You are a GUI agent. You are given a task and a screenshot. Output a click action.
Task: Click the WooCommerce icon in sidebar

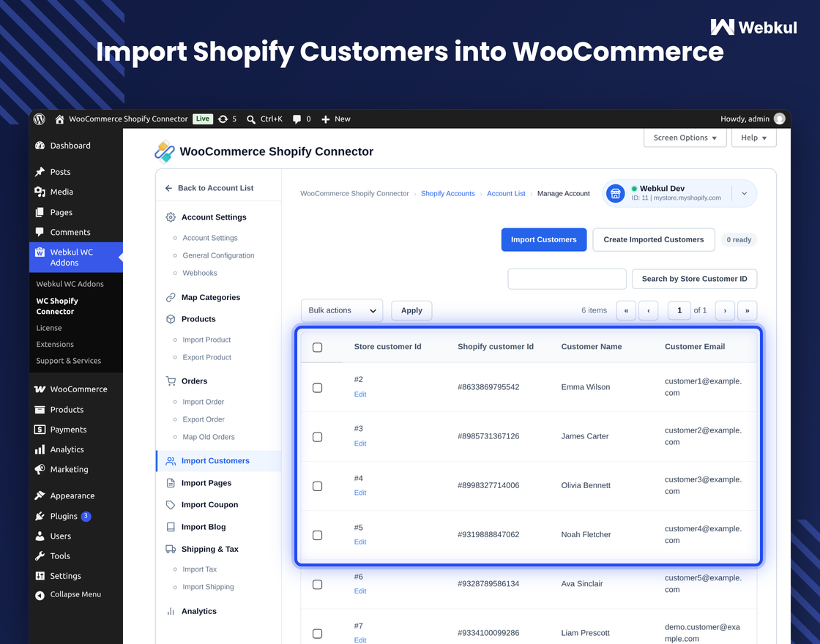40,389
